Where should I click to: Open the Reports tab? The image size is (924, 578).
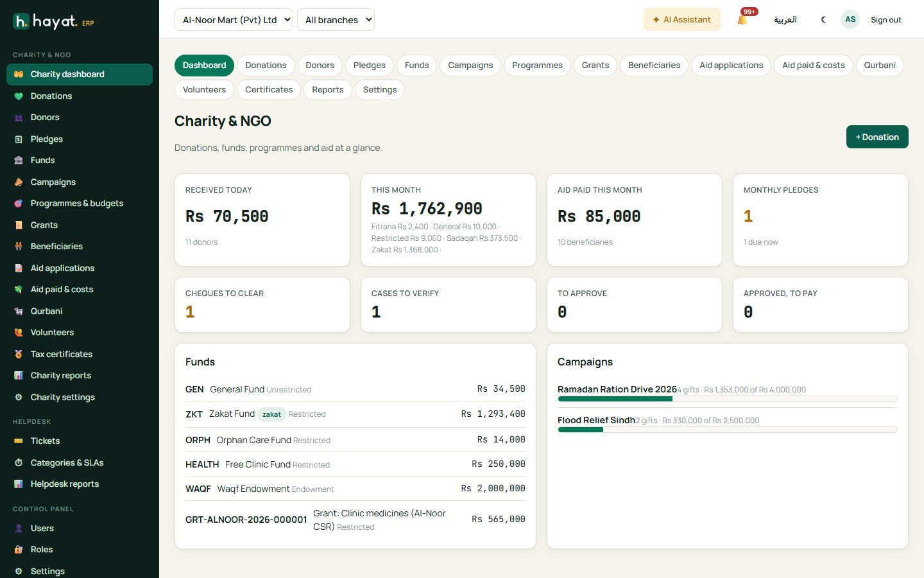328,90
